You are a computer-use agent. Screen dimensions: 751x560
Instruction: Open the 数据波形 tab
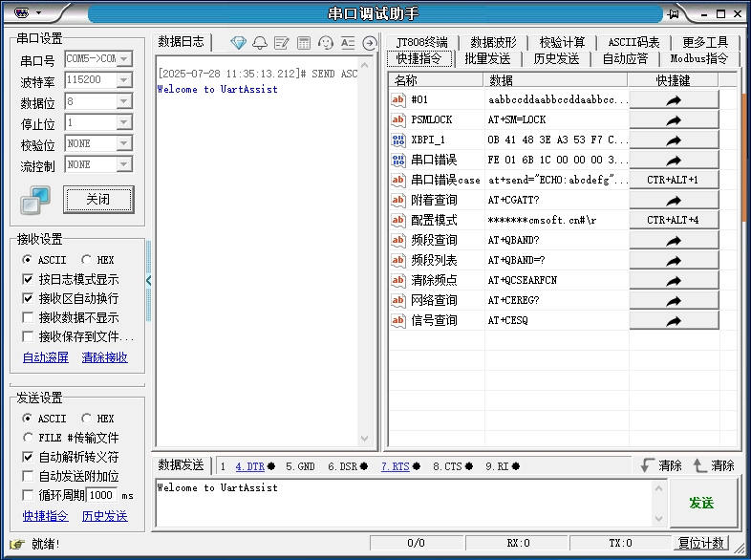pos(493,42)
